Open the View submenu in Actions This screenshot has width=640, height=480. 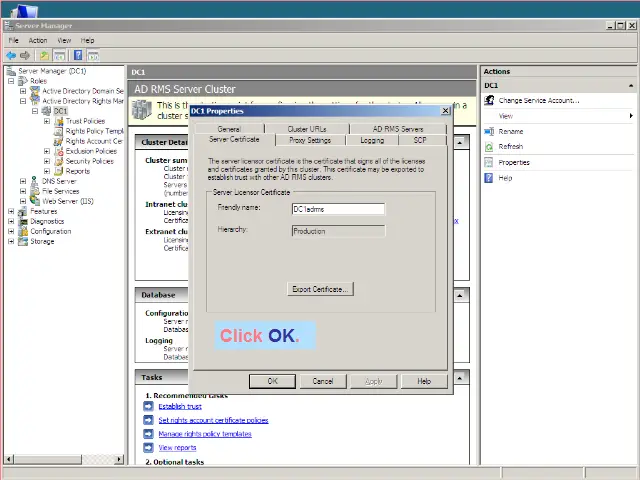[558, 116]
